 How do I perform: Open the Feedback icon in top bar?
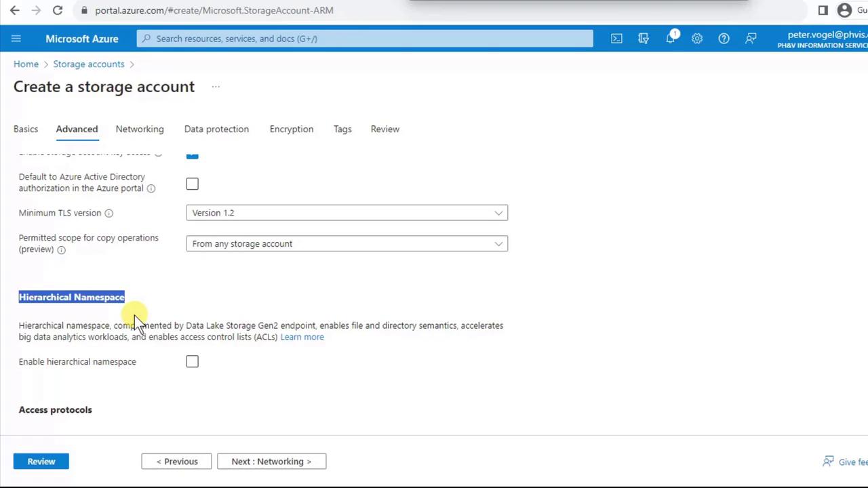(x=751, y=39)
